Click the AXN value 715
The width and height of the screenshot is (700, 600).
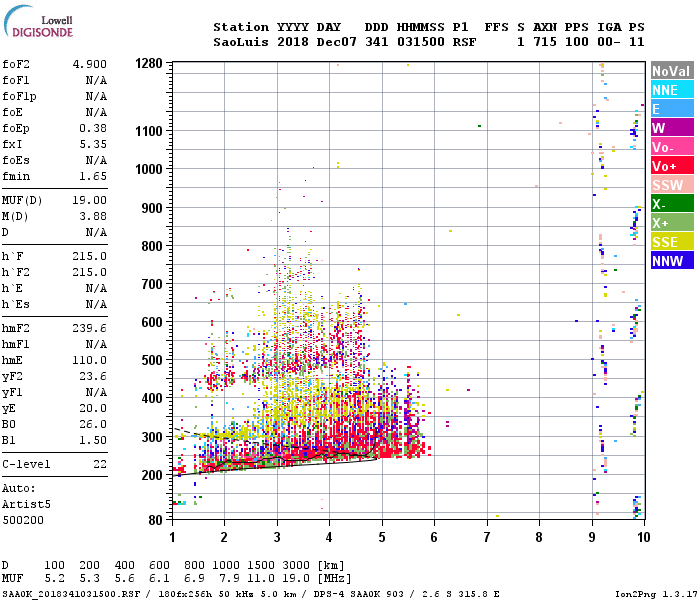point(545,42)
